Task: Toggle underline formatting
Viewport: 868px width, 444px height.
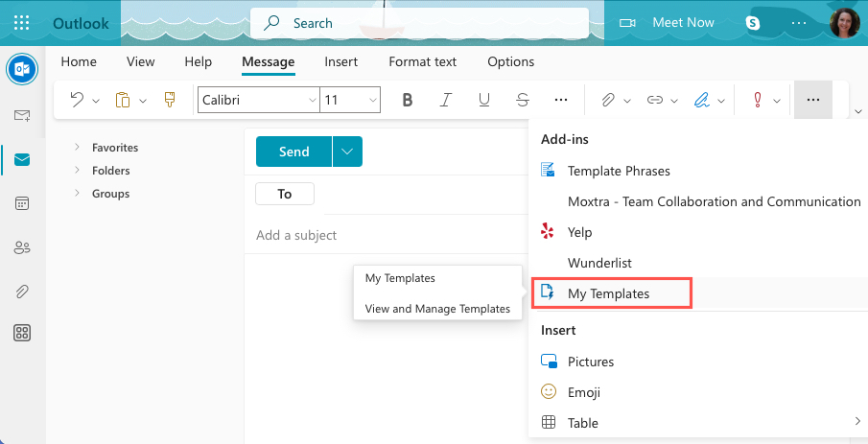Action: coord(483,100)
